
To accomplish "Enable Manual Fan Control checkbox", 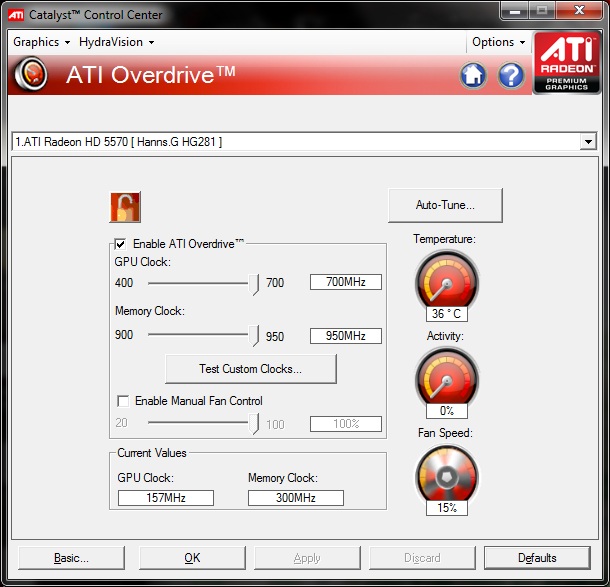I will 123,401.
